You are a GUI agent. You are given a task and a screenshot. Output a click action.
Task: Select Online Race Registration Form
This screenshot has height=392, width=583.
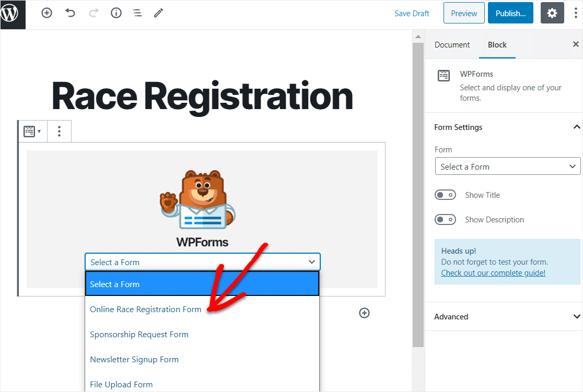(202, 309)
